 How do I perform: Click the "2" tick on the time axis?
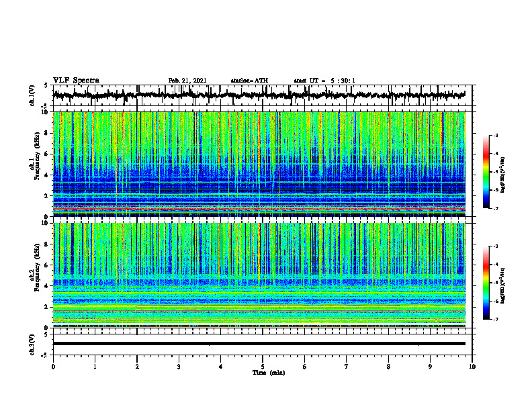coord(137,367)
